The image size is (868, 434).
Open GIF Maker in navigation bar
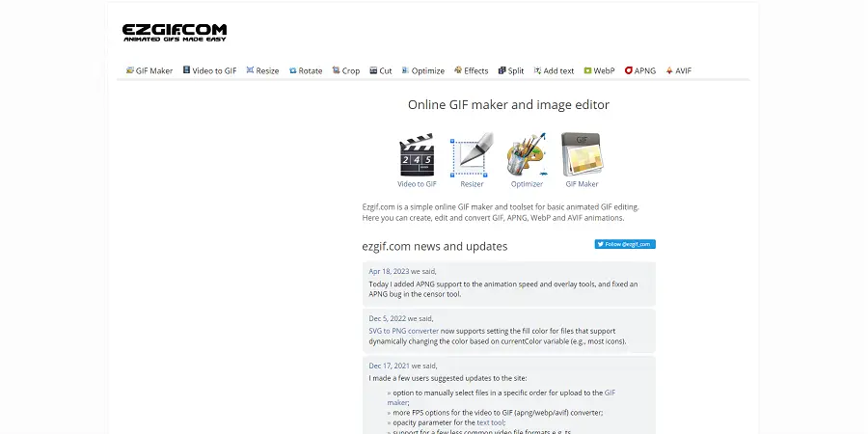[x=149, y=70]
